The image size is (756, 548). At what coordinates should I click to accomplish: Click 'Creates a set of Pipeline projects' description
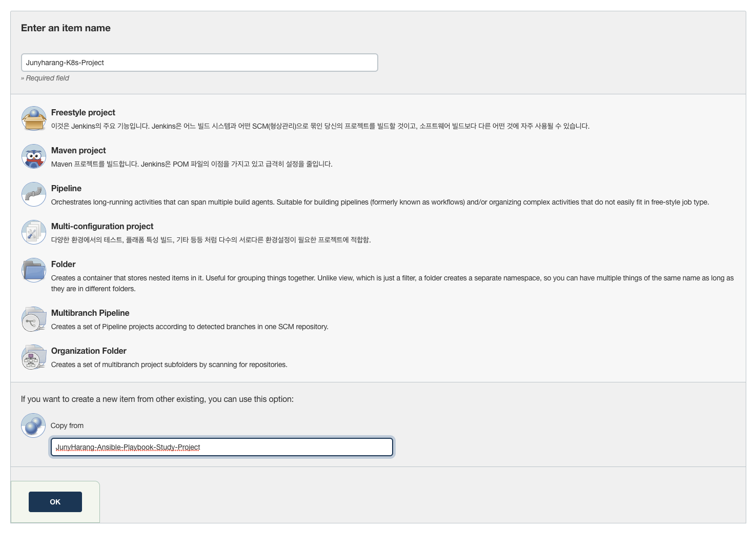[x=190, y=327]
